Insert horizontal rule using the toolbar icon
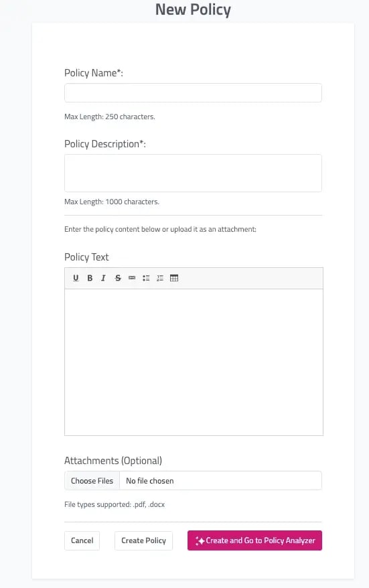 click(x=132, y=278)
